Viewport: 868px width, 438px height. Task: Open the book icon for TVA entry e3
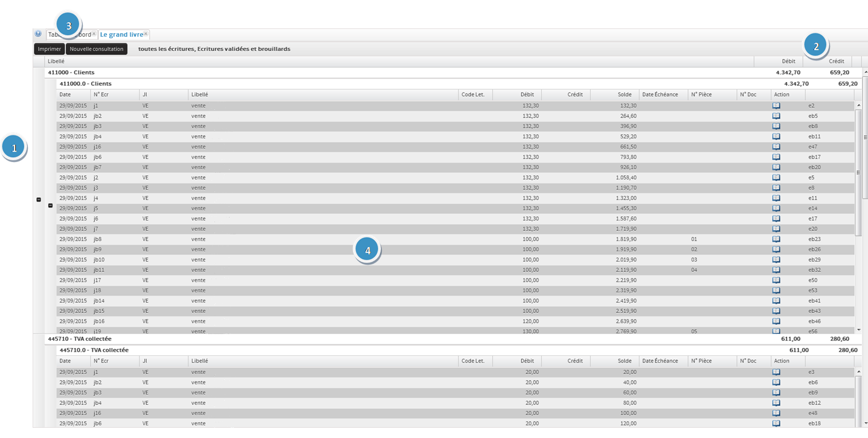point(776,372)
